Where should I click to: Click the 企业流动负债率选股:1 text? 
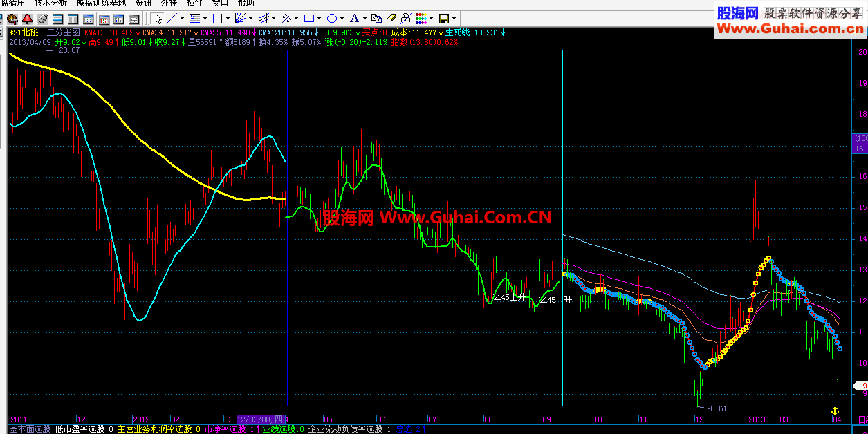350,429
